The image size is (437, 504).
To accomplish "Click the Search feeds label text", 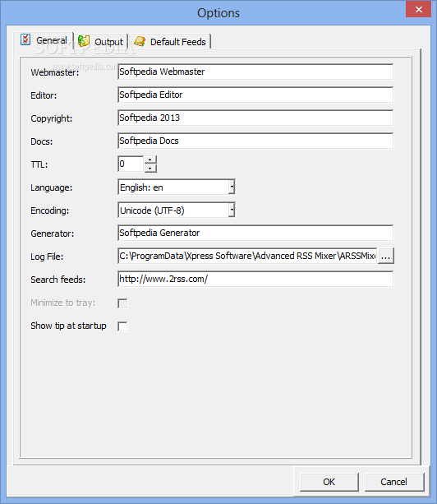I will (58, 280).
